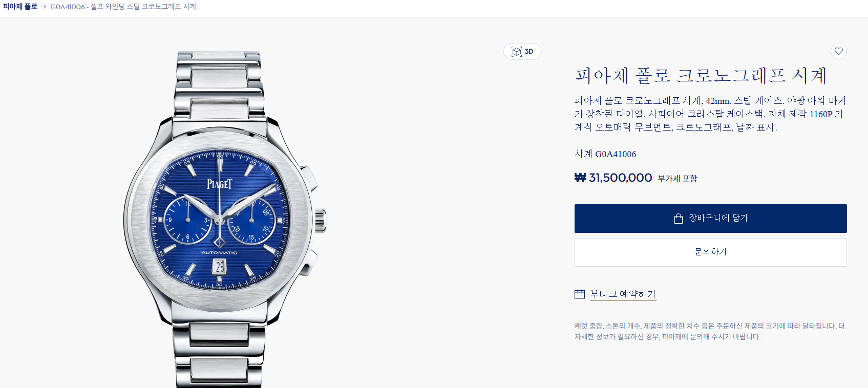This screenshot has width=868, height=388.
Task: Open the 부티크 예약하기 link
Action: [623, 294]
